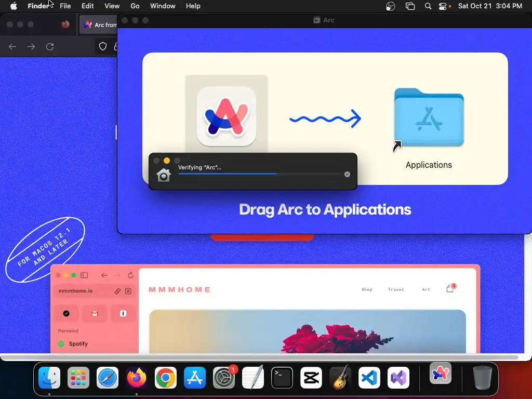Click the mmmhome.io address in the Arc preview
Image resolution: width=532 pixels, height=399 pixels.
pos(75,291)
